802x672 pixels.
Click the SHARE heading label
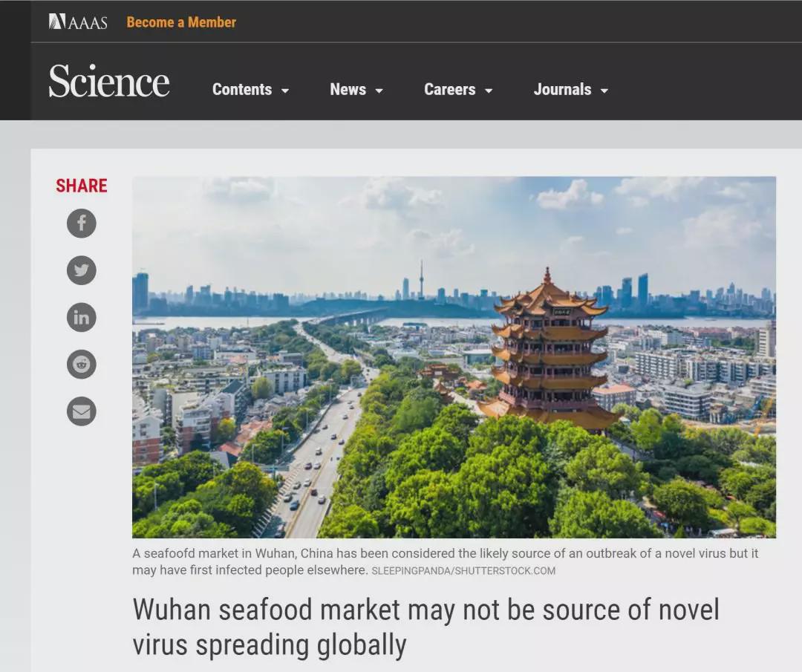coord(82,186)
